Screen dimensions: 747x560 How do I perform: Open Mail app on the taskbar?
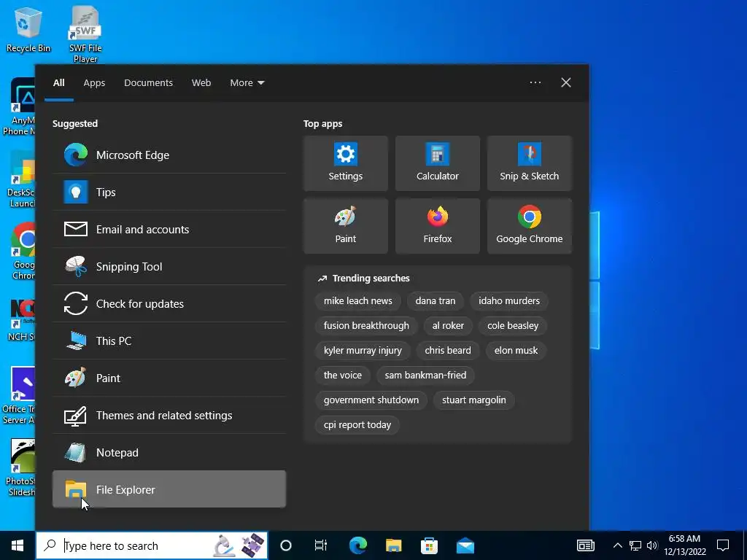pos(465,545)
